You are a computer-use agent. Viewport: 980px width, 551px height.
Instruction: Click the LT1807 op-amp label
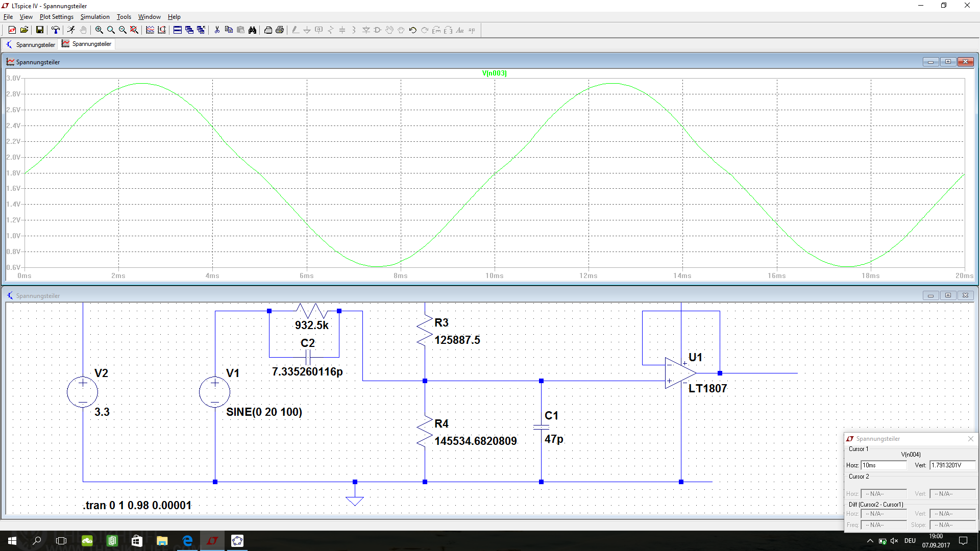pos(707,388)
